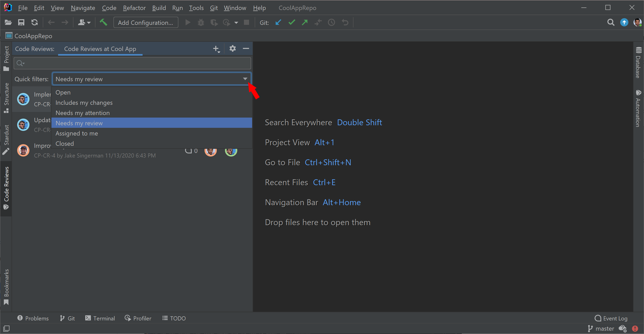Open Show History from the Git toolbar clock icon

click(x=331, y=23)
